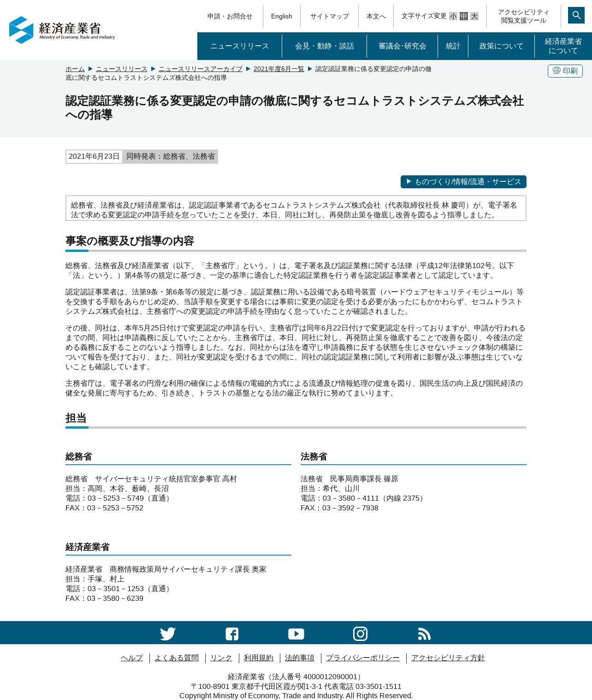Open the Instagram social icon
This screenshot has height=700, width=592.
click(x=360, y=634)
